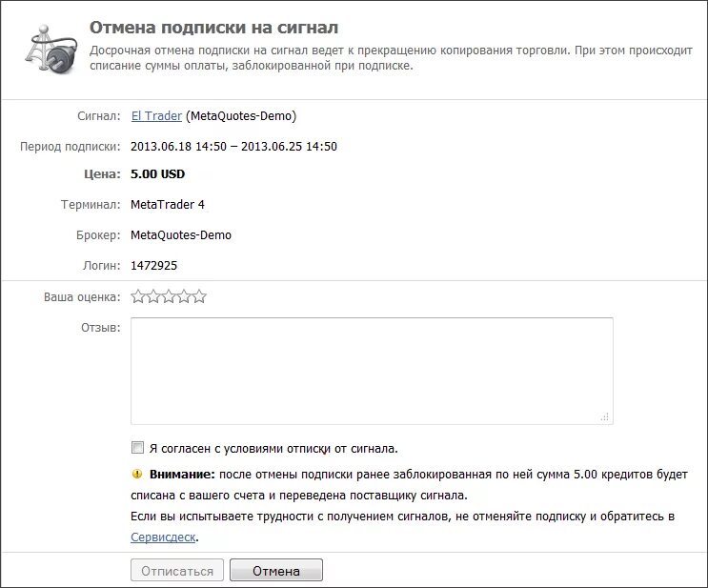Click the signal tower plug icon
This screenshot has height=588, width=708.
pos(51,50)
